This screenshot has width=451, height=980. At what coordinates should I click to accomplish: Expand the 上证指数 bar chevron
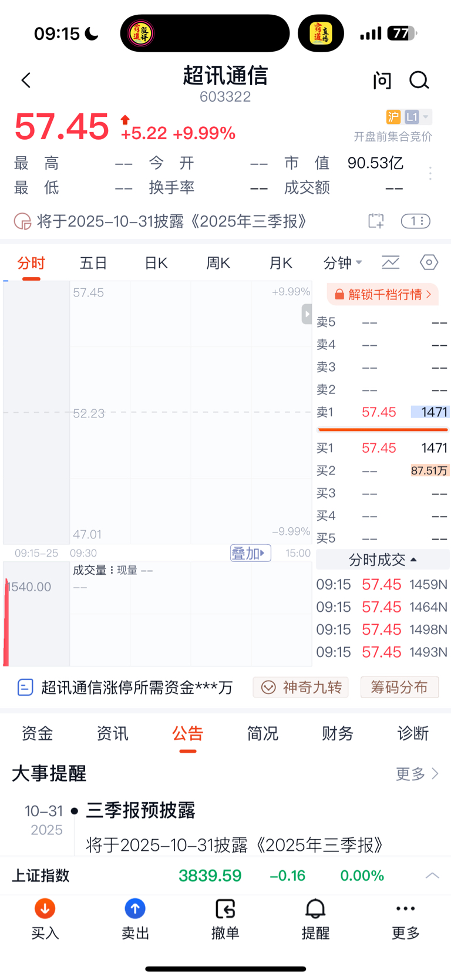432,875
